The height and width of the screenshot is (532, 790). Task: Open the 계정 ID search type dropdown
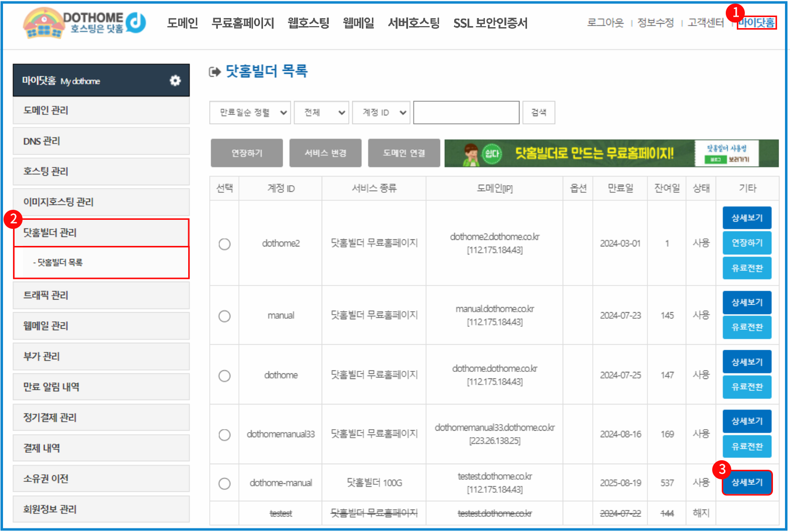tap(381, 112)
